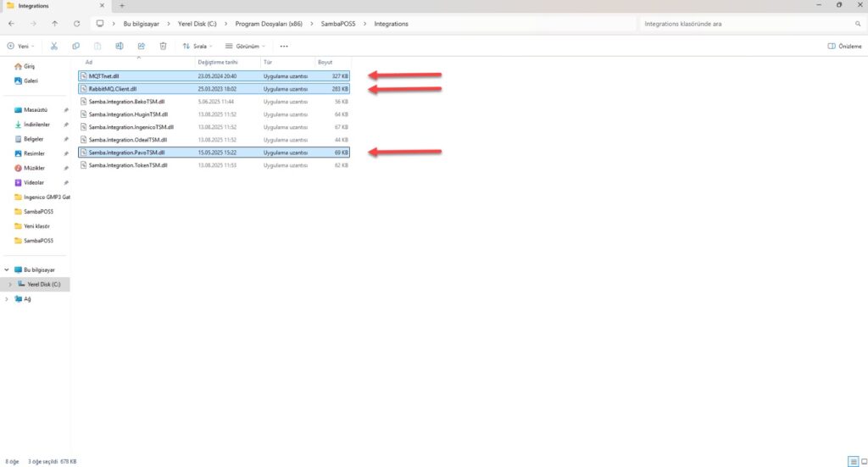This screenshot has height=467, width=868.
Task: Expand the Ağ tree node
Action: click(7, 299)
